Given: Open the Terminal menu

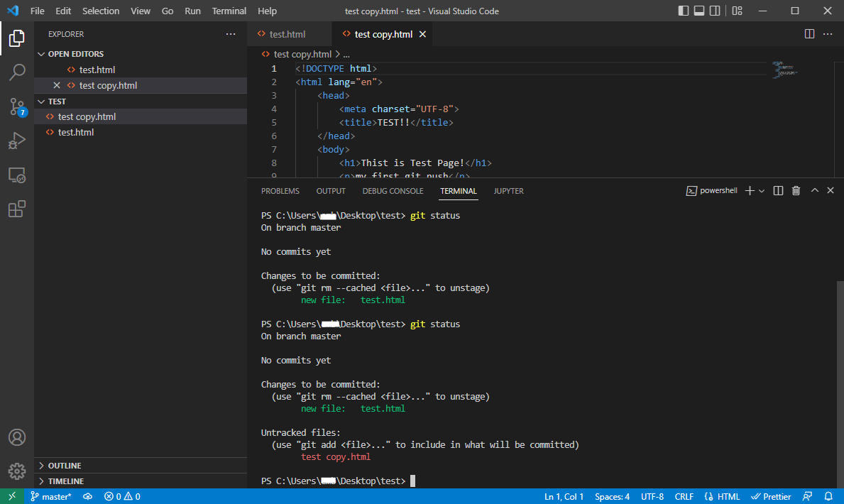Looking at the screenshot, I should (x=229, y=11).
